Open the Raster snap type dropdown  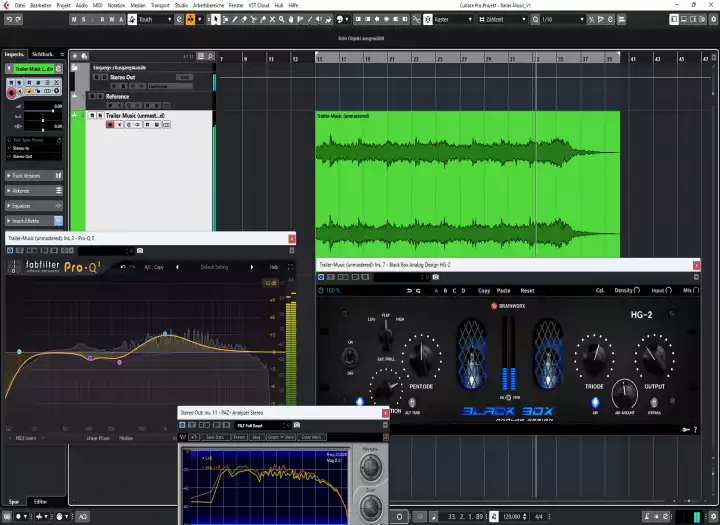point(453,19)
